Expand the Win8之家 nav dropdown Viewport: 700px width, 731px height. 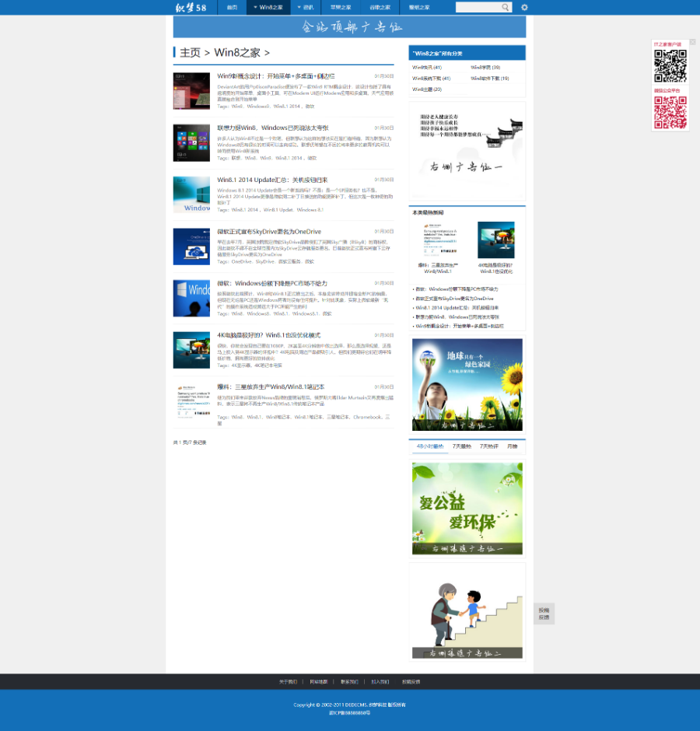pyautogui.click(x=268, y=8)
